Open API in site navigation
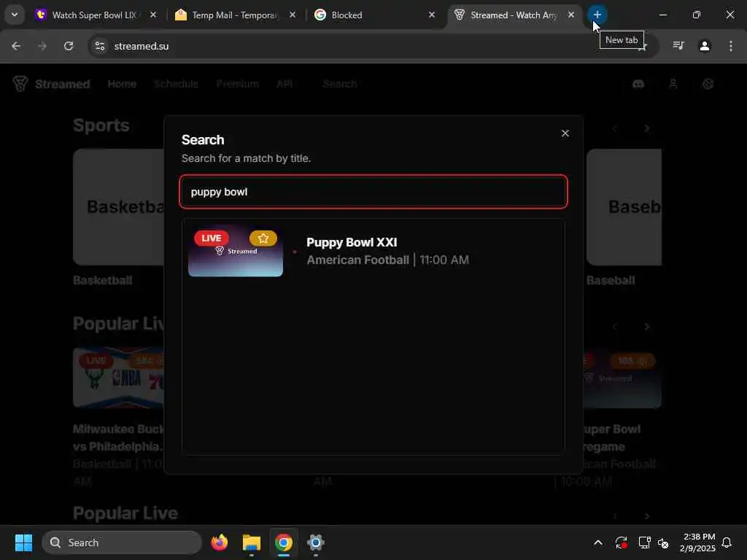Screen dimensions: 747x560 [285, 84]
